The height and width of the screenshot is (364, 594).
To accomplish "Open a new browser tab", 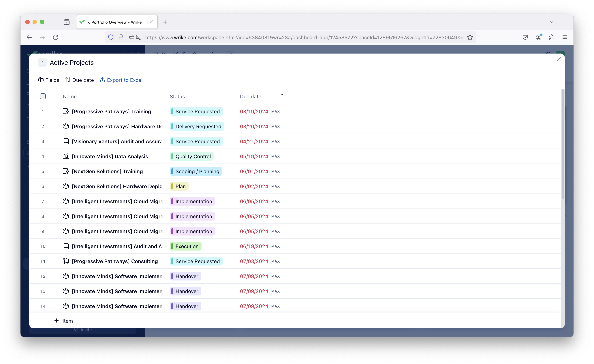I will [165, 22].
